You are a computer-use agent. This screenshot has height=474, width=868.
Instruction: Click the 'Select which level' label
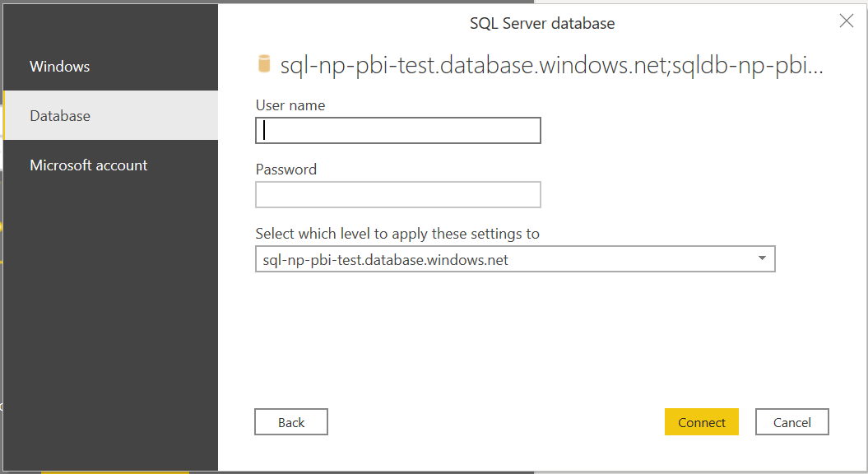pyautogui.click(x=397, y=234)
